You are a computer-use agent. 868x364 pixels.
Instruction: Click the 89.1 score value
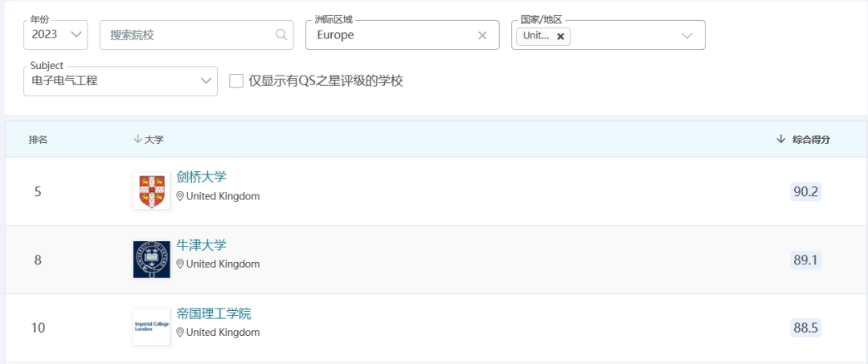806,260
